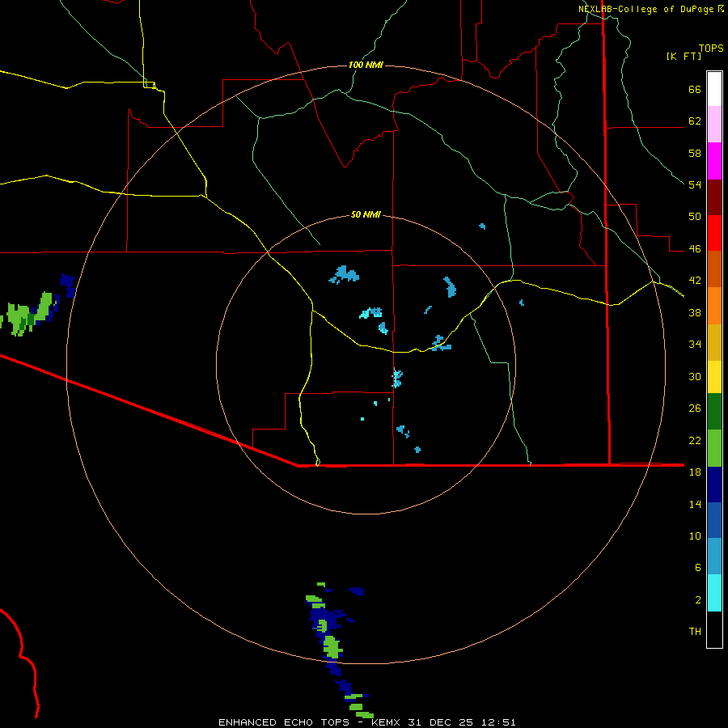Click the "NEXLAB-College of DuPage" credit text

coord(645,9)
